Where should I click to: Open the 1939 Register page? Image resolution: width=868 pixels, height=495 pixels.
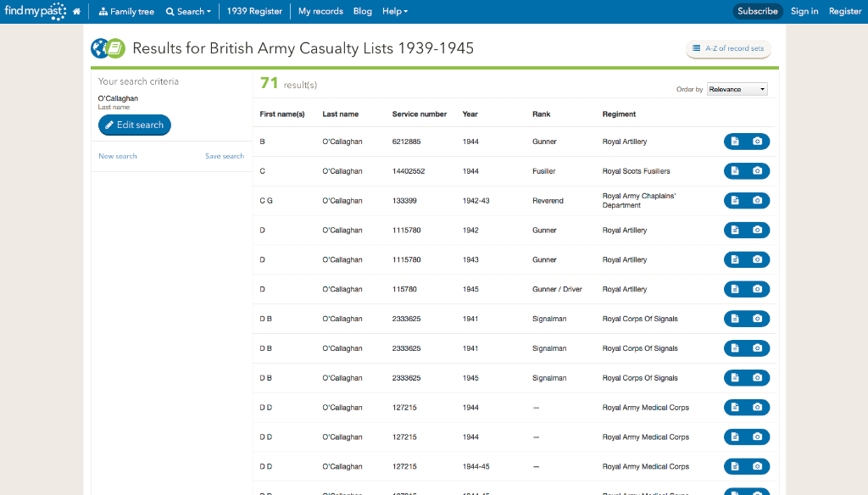coord(254,12)
